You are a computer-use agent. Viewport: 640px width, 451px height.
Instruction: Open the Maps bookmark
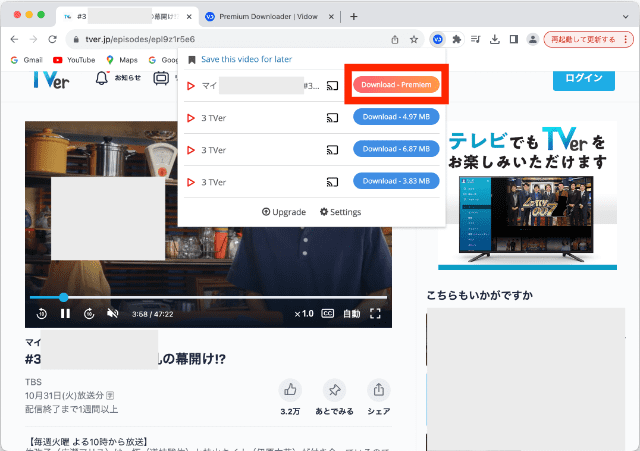122,60
